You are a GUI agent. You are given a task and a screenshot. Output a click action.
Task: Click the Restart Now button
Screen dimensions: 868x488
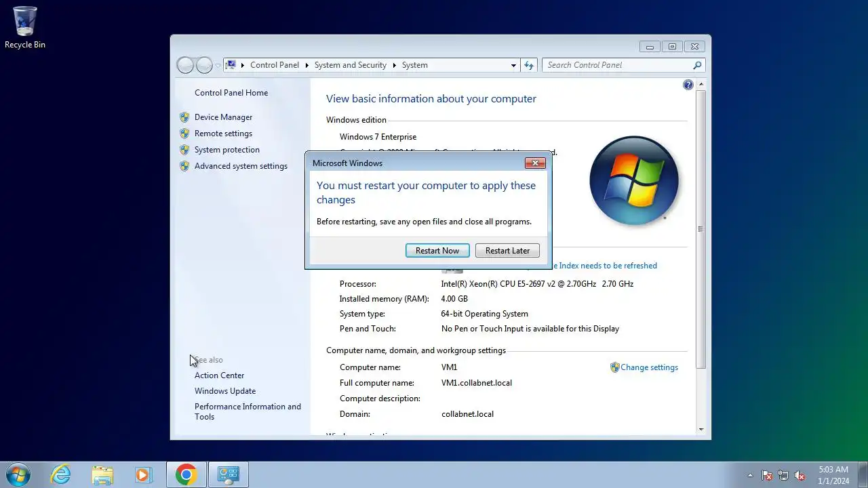437,251
